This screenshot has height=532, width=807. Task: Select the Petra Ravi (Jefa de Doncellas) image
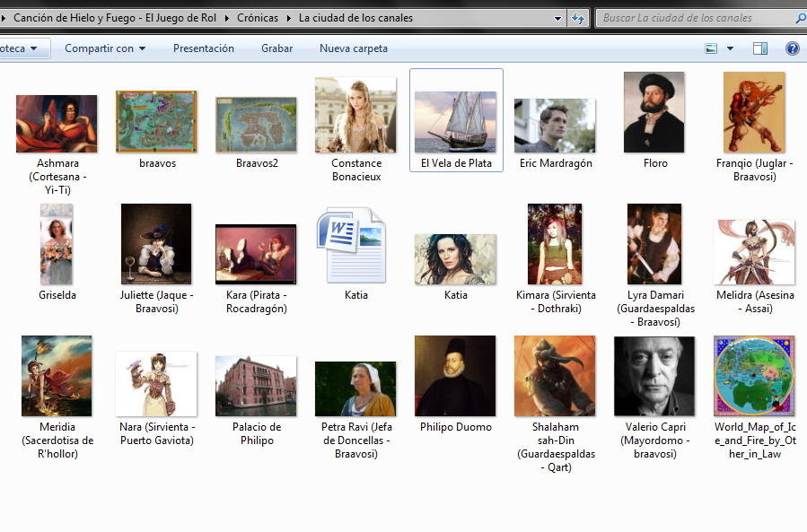(355, 389)
